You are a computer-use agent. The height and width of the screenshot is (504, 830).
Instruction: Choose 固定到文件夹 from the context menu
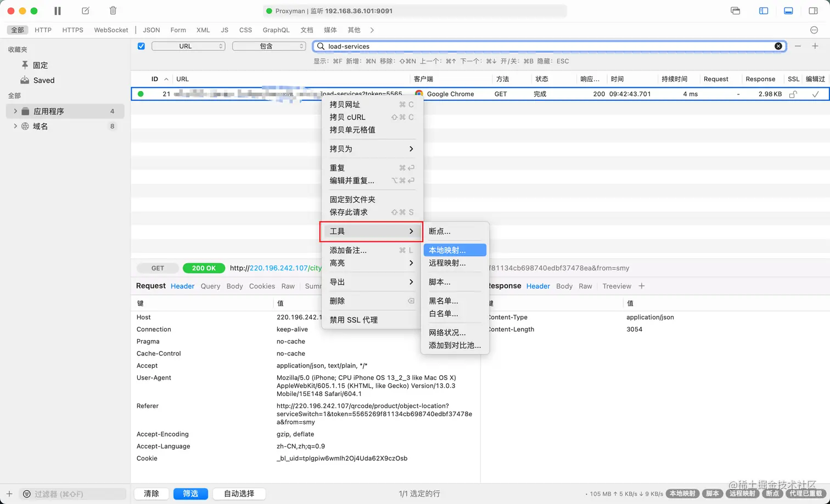[x=372, y=200]
